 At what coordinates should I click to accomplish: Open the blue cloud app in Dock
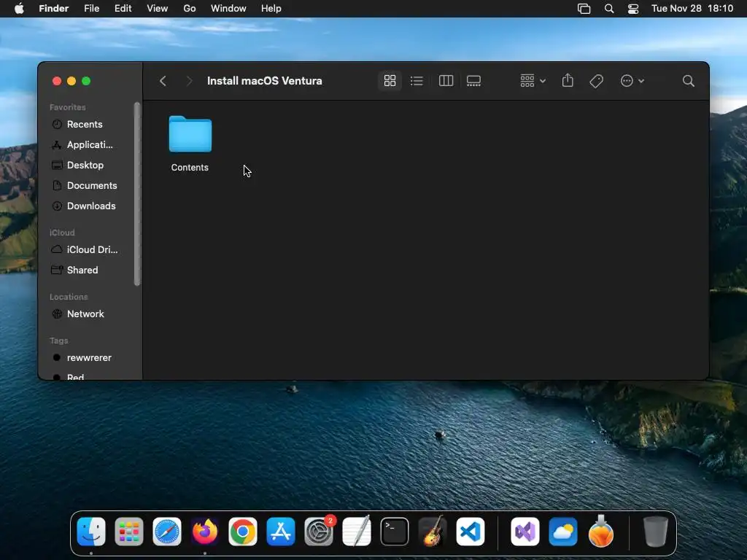pyautogui.click(x=563, y=532)
